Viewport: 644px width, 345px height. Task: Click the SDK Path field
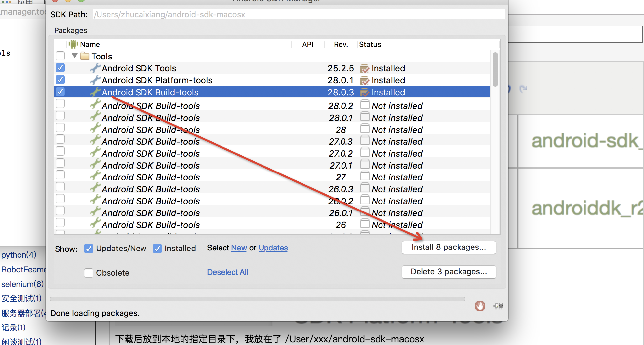coord(299,14)
